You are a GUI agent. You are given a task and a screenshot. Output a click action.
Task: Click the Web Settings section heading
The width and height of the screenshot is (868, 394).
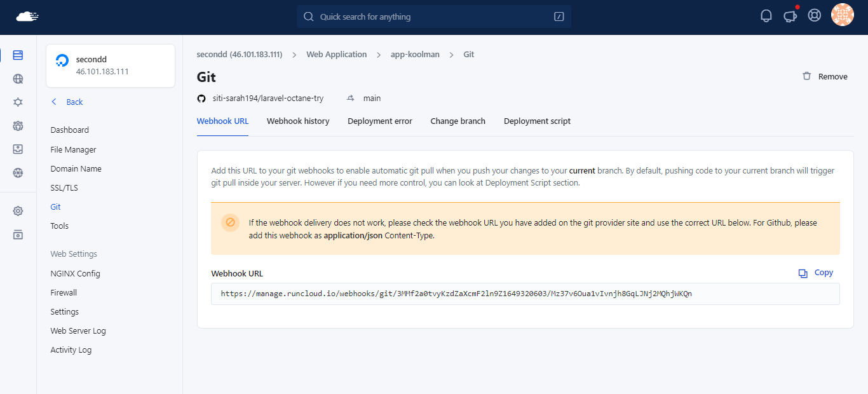(x=74, y=254)
